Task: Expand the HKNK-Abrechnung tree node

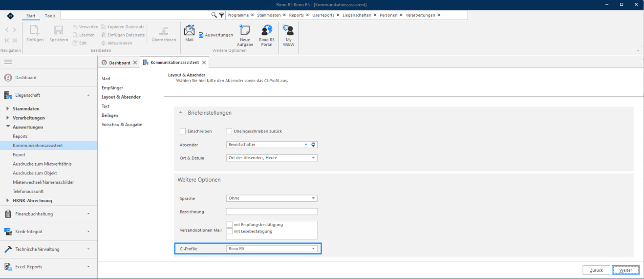Action: pos(8,201)
